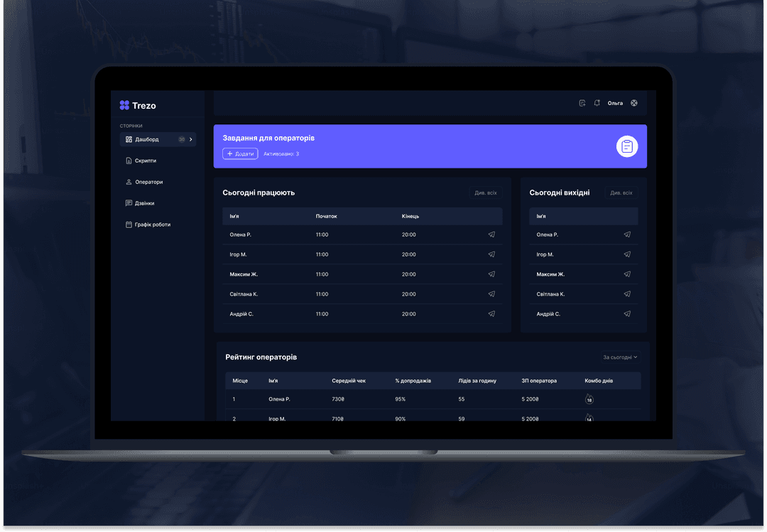
Task: Click the add-note icon in the header
Action: pyautogui.click(x=582, y=103)
